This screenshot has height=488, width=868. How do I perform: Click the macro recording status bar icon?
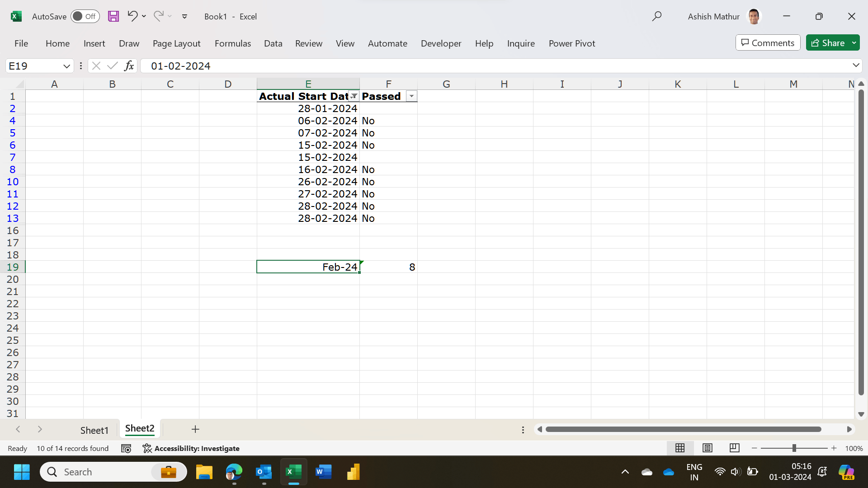click(126, 448)
